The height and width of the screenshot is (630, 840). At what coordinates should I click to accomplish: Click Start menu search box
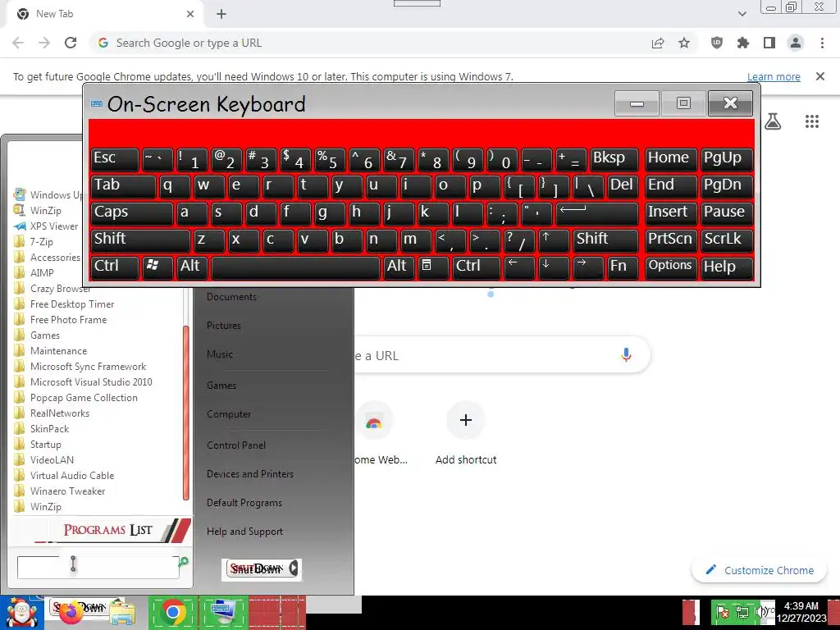coord(98,568)
